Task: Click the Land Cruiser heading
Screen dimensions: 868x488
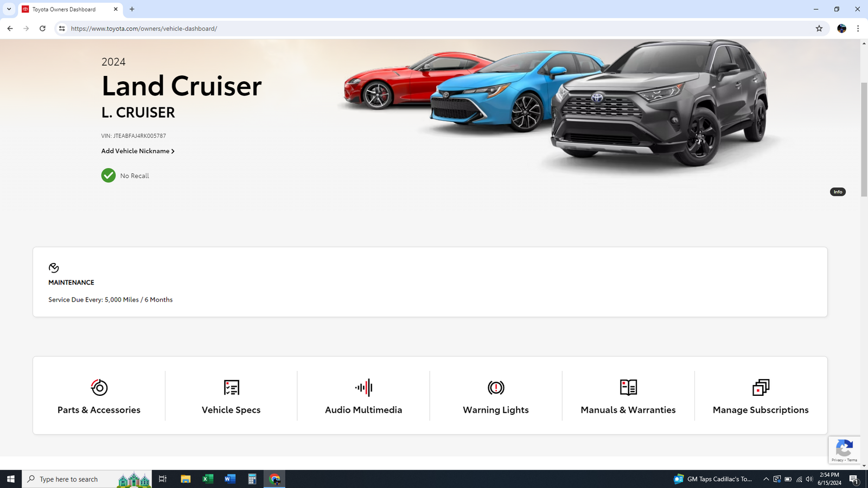Action: [x=182, y=86]
